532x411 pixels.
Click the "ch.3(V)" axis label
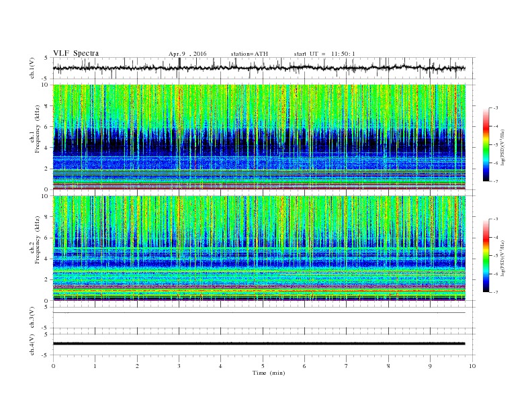click(x=32, y=318)
